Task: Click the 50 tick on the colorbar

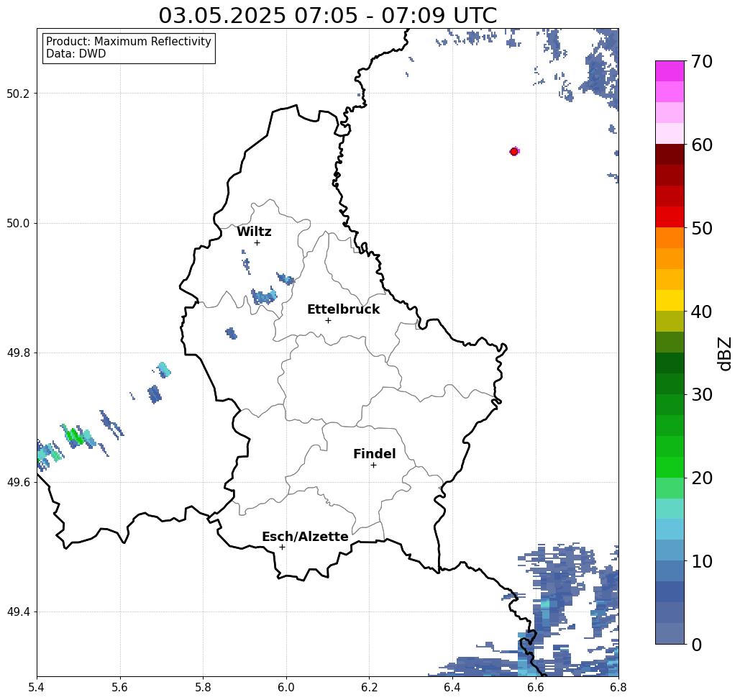Action: point(702,228)
